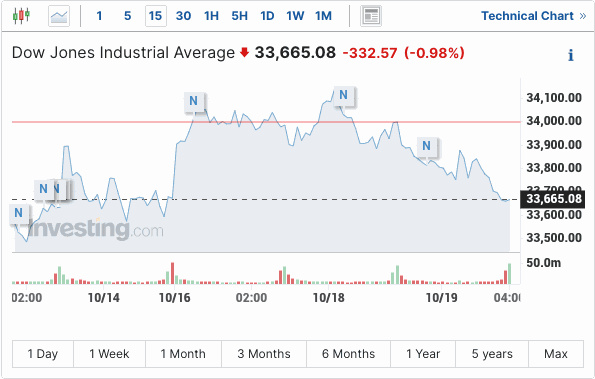The image size is (595, 379).
Task: Click the 34,000.00 axis label
Action: click(554, 121)
